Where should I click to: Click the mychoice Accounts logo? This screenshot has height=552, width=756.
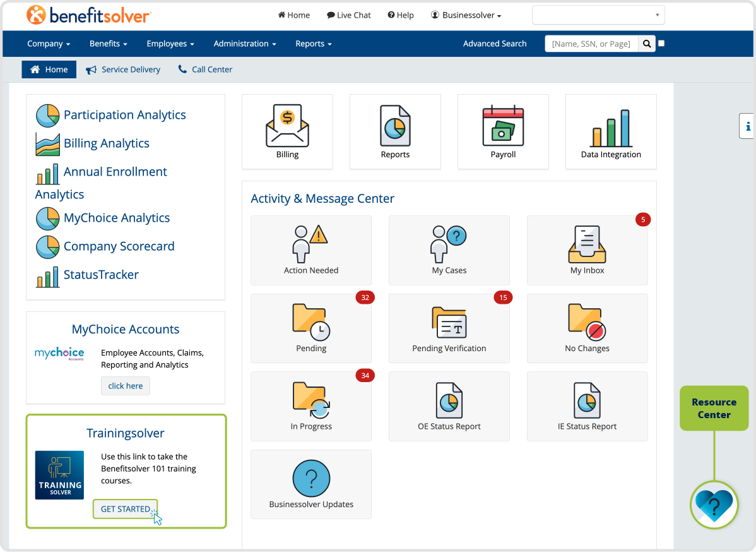pyautogui.click(x=59, y=354)
